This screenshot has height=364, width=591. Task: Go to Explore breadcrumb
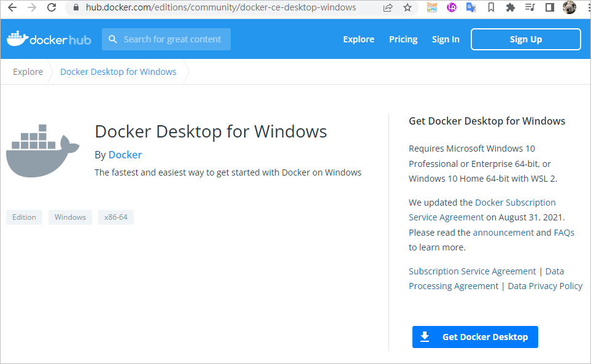click(x=28, y=72)
